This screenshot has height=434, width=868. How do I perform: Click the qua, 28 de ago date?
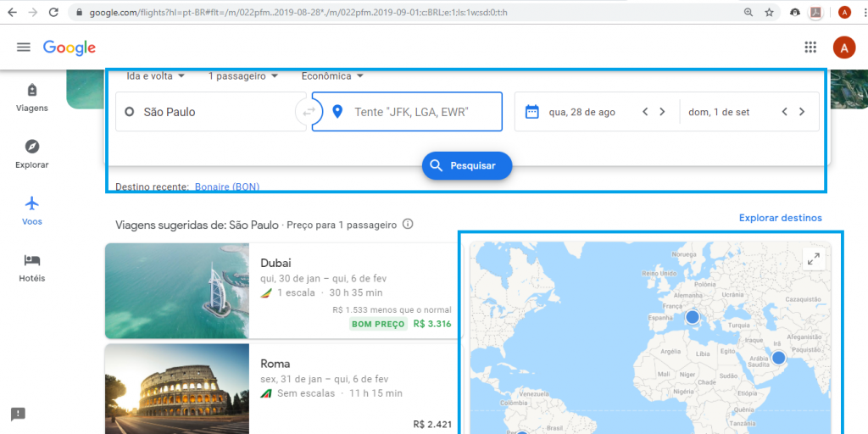click(581, 112)
